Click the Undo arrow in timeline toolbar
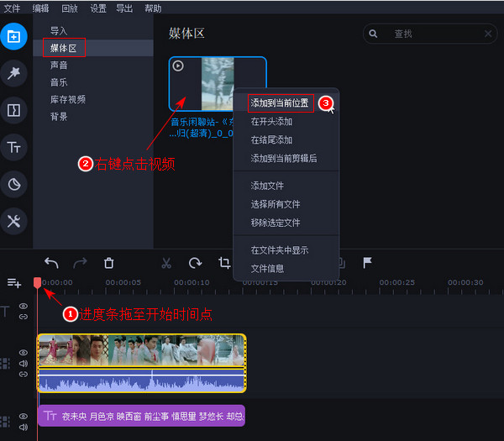This screenshot has width=504, height=441. [x=52, y=263]
